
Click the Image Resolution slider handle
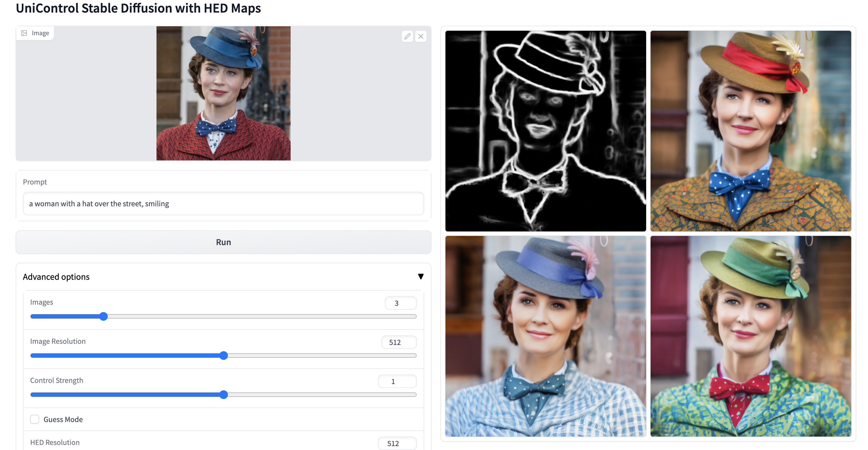(x=223, y=355)
